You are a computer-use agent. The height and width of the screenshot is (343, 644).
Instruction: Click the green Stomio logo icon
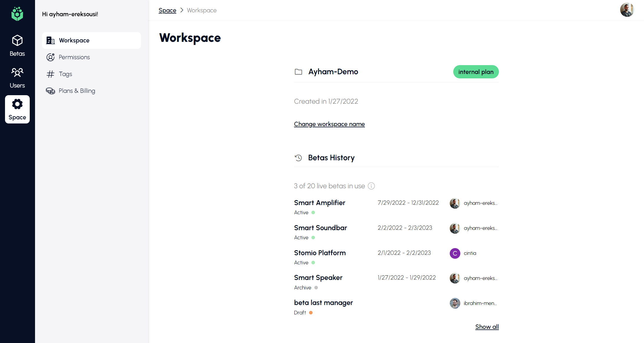pyautogui.click(x=17, y=14)
